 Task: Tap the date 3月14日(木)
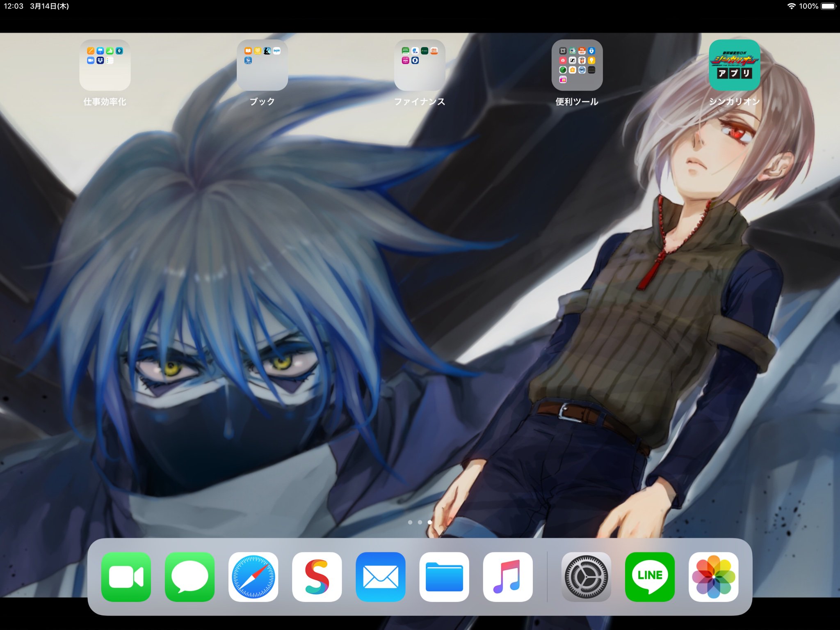click(49, 6)
